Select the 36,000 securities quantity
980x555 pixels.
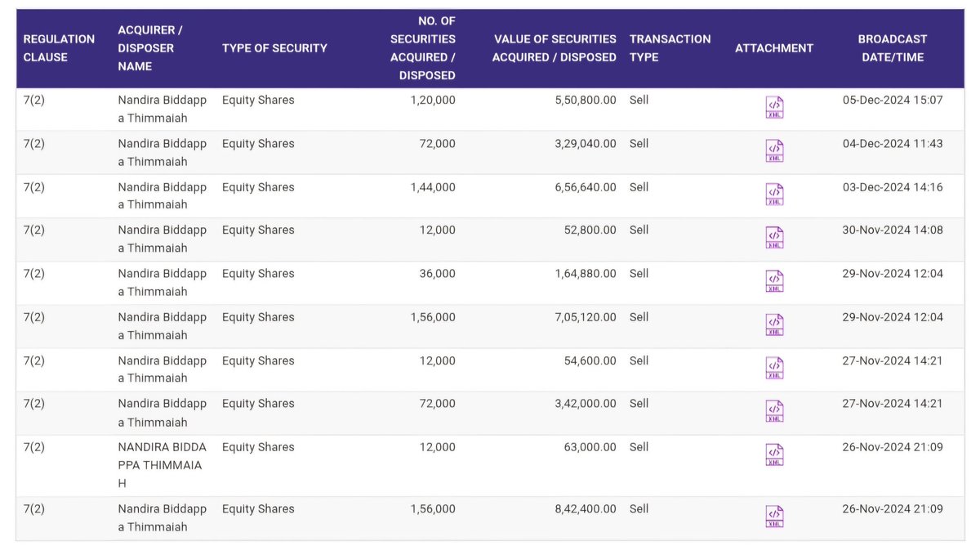coord(439,274)
